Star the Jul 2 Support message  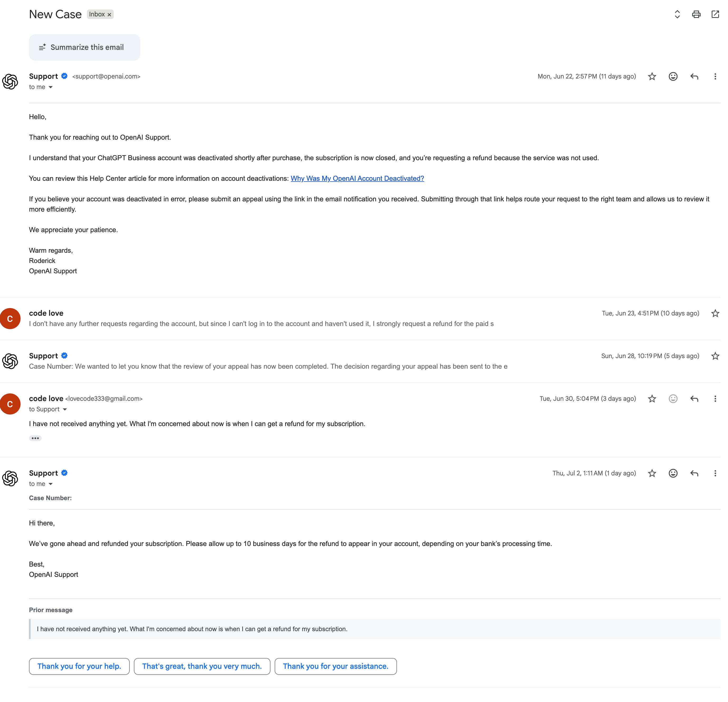tap(652, 473)
